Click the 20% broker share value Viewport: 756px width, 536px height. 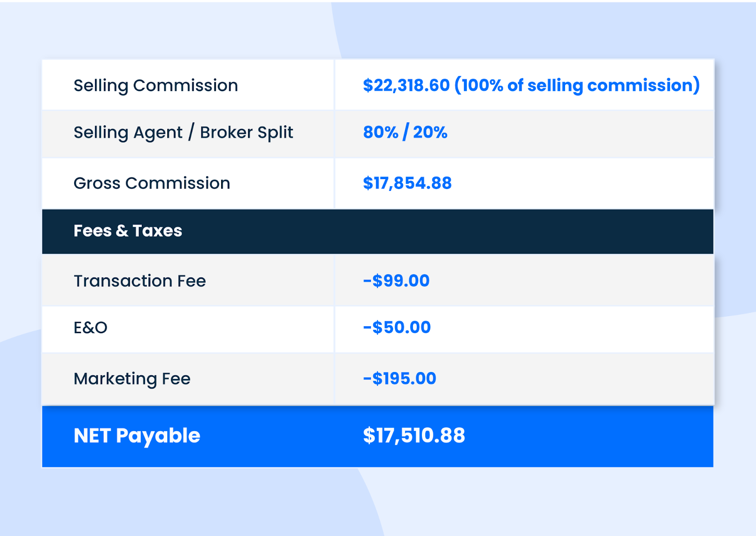[430, 132]
